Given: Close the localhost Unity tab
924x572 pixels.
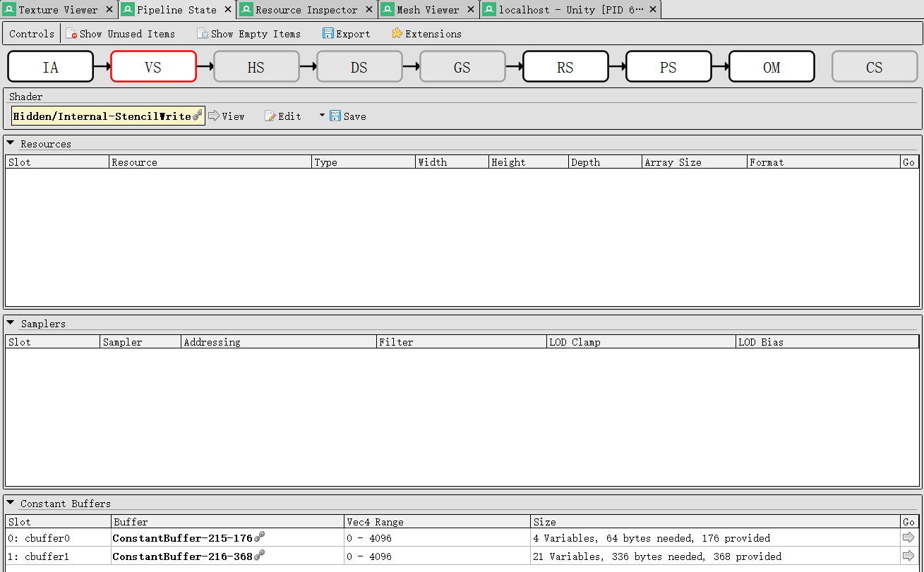Looking at the screenshot, I should click(653, 10).
